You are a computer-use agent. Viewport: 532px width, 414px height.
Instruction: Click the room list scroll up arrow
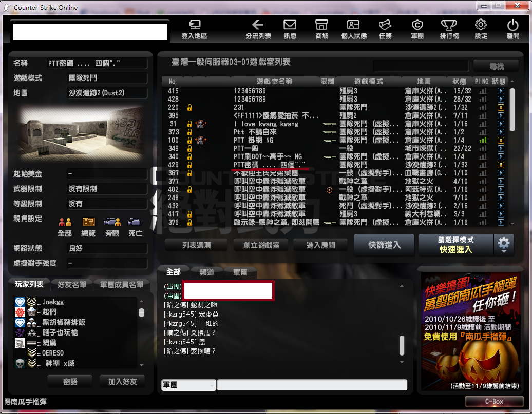coord(512,82)
